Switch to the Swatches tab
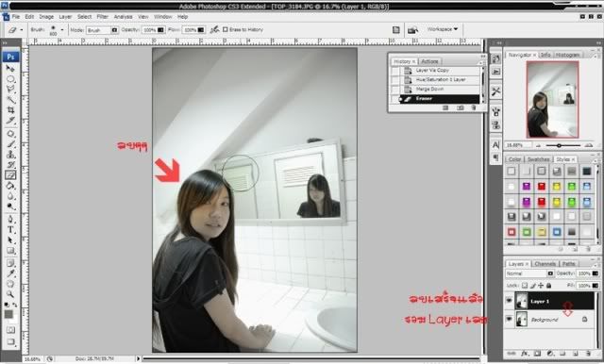 click(538, 159)
